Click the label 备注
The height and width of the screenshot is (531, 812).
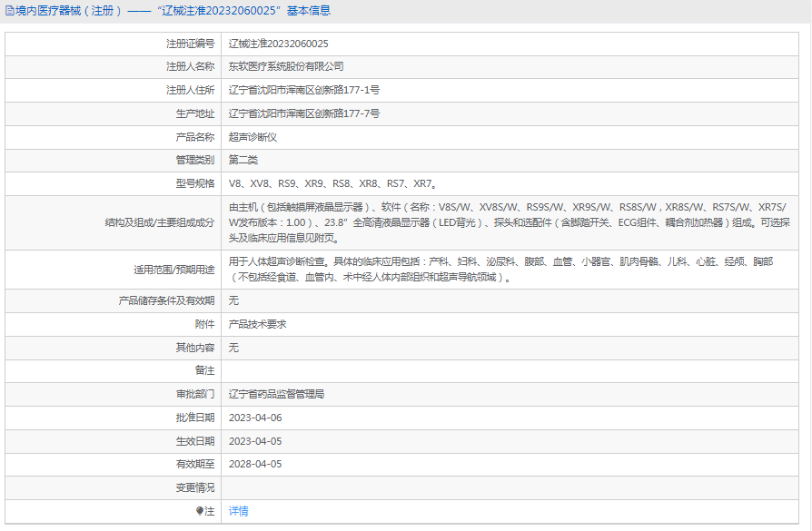(x=204, y=370)
